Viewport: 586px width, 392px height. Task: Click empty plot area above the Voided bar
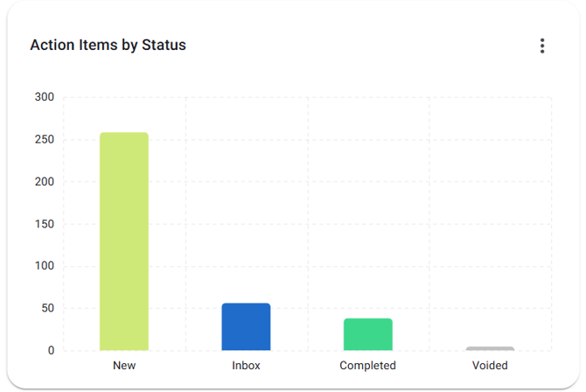point(490,219)
